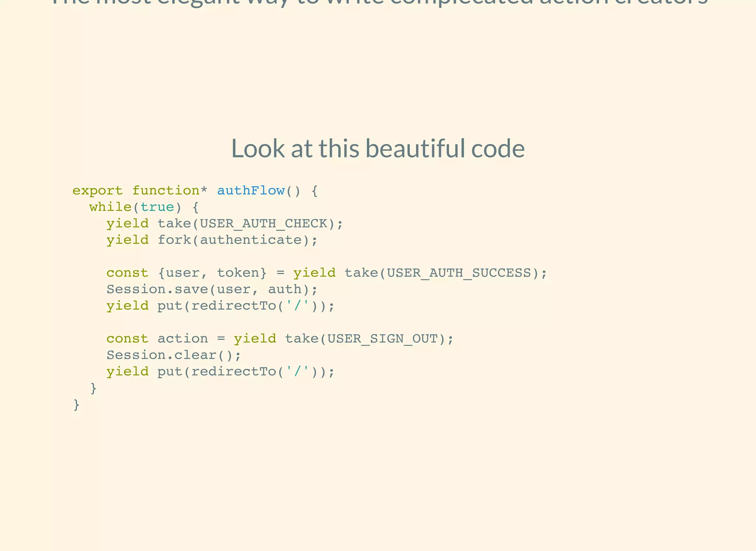Click the 'while(true) {' line

(144, 207)
